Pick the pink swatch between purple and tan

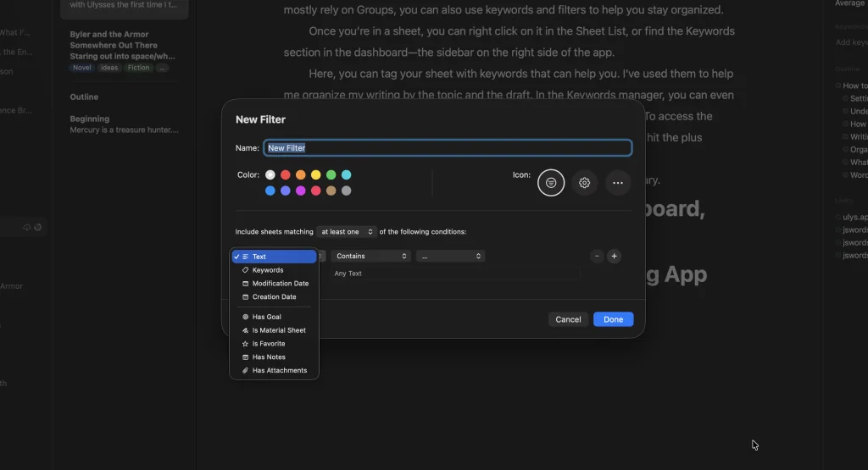coord(315,191)
